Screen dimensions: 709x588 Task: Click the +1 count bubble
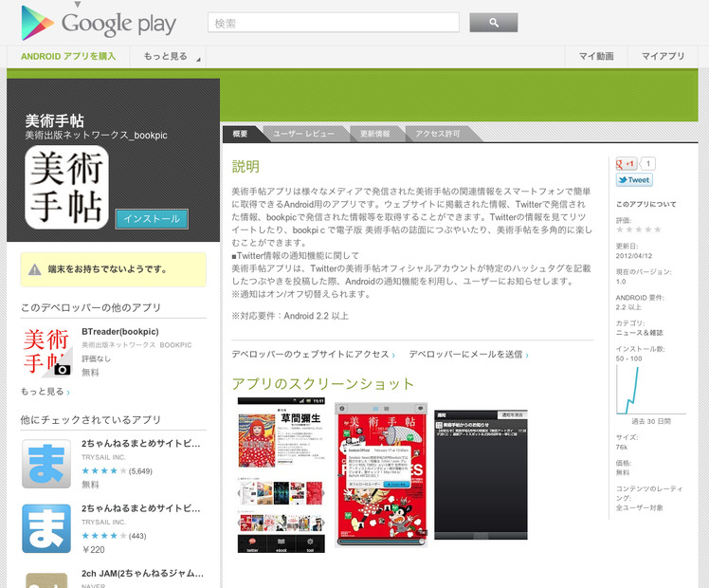coord(647,164)
